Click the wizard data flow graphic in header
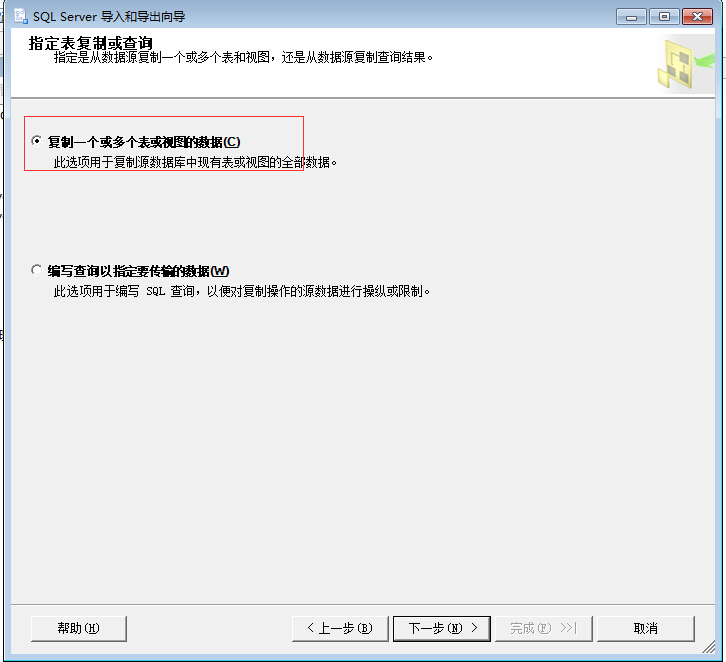726x662 pixels. 686,64
